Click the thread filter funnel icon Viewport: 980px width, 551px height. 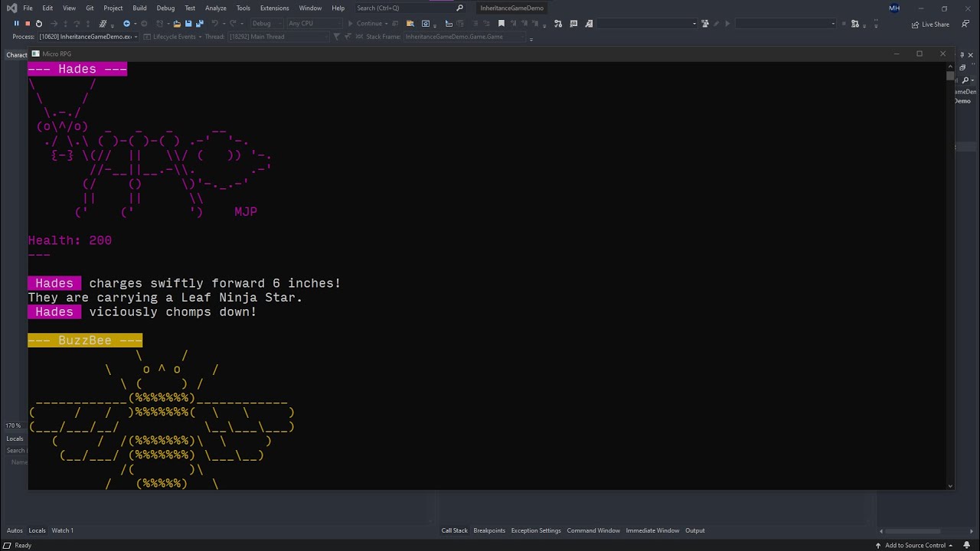pos(337,37)
